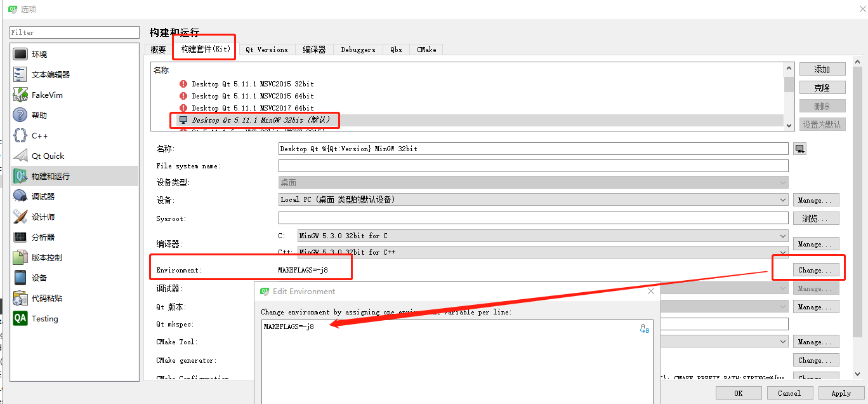This screenshot has height=404, width=868.
Task: Click the Sysroot path field
Action: click(533, 219)
